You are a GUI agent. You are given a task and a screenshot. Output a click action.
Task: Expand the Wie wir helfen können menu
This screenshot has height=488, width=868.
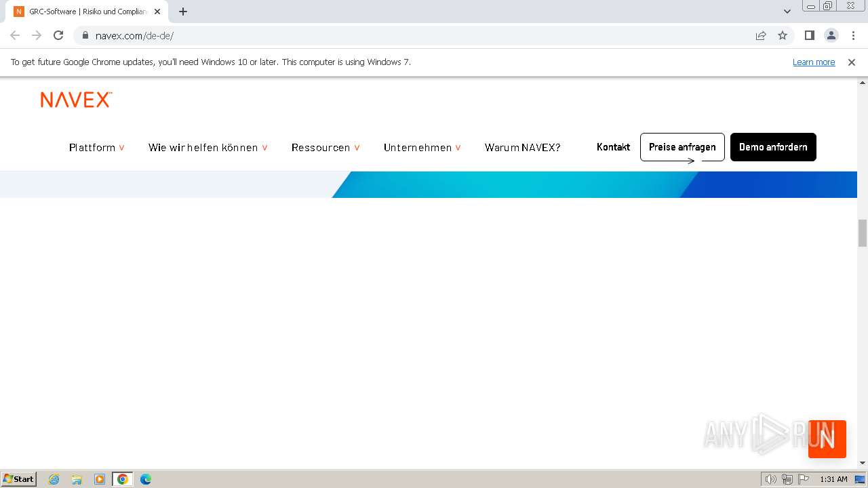point(208,147)
